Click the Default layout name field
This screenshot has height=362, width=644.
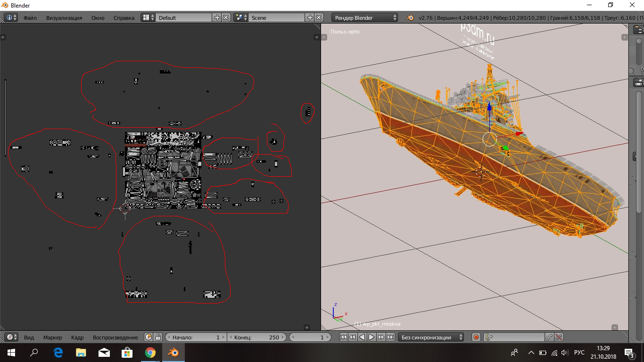tap(184, 17)
